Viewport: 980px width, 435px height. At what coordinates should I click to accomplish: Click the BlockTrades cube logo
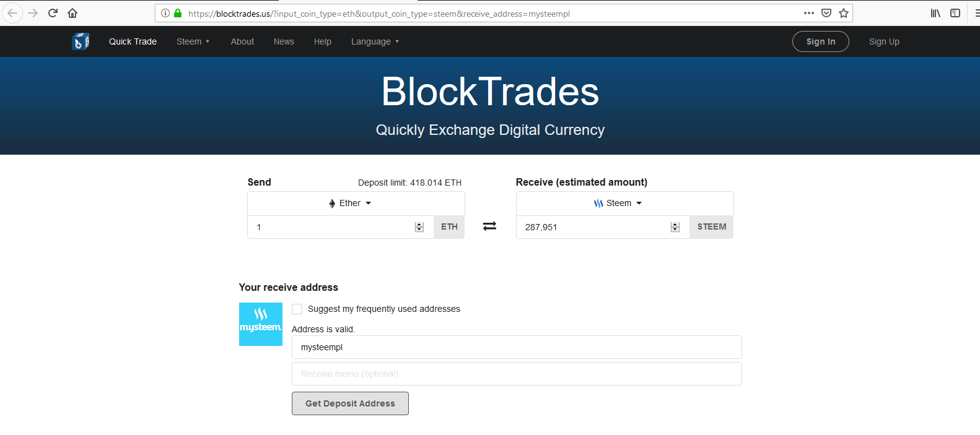pos(81,41)
